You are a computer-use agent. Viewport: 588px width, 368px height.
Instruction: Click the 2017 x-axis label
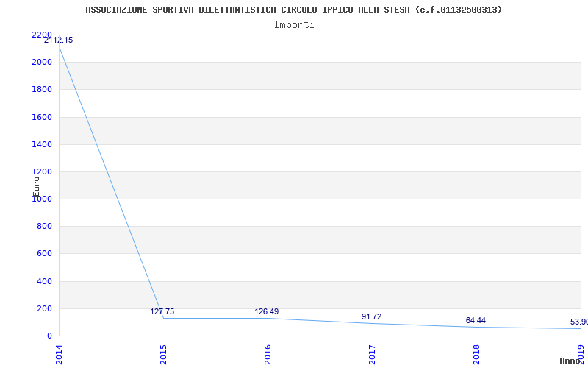[372, 355]
